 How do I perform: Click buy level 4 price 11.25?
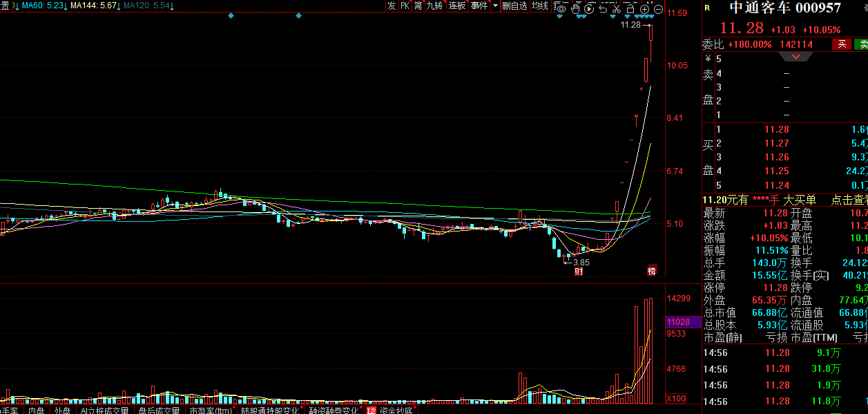[x=776, y=171]
